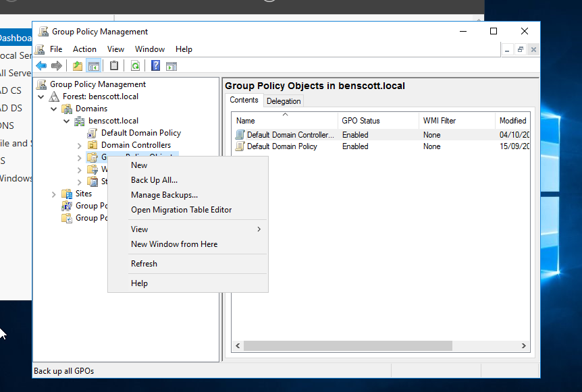Toggle the Show/Hide Console Tree toolbar icon
The image size is (582, 392).
[94, 66]
